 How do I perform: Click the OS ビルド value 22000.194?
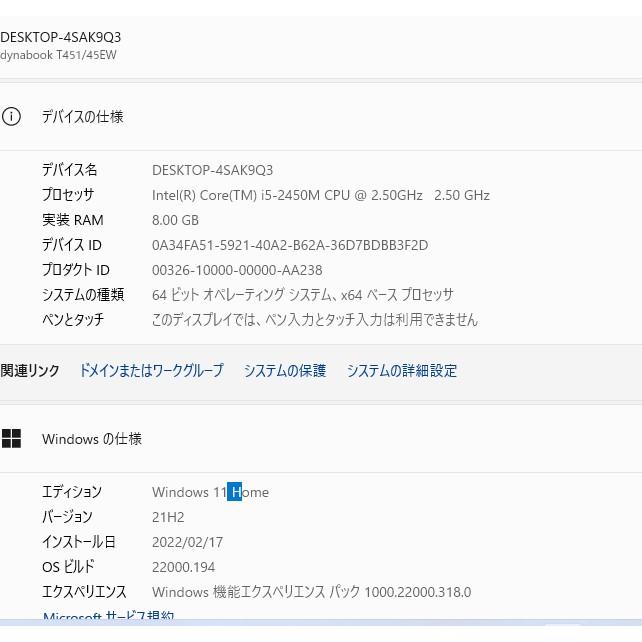184,567
